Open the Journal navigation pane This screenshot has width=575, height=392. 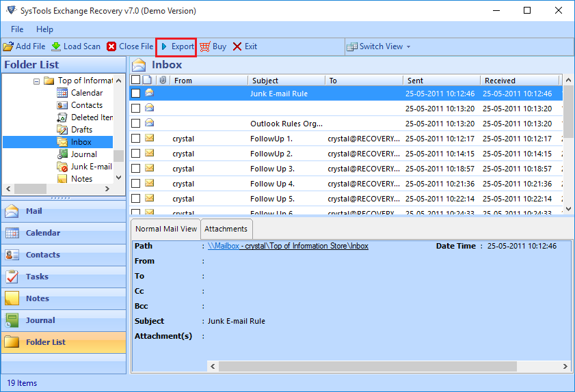64,320
